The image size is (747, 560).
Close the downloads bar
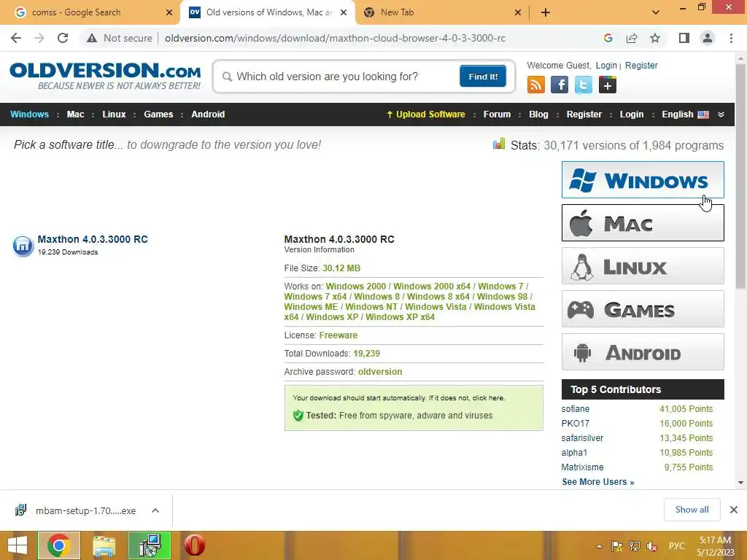(734, 510)
